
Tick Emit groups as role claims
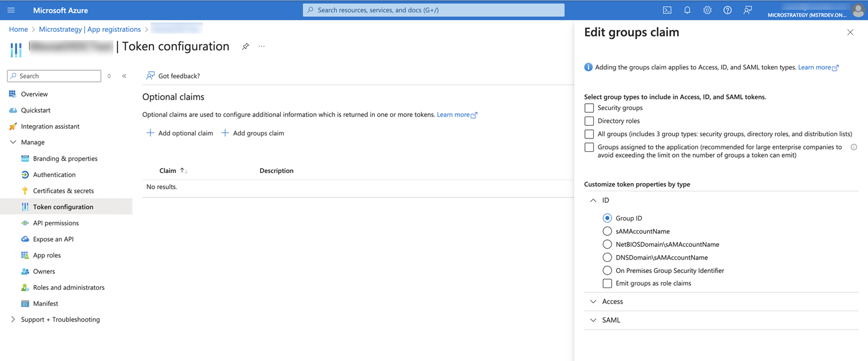[607, 283]
